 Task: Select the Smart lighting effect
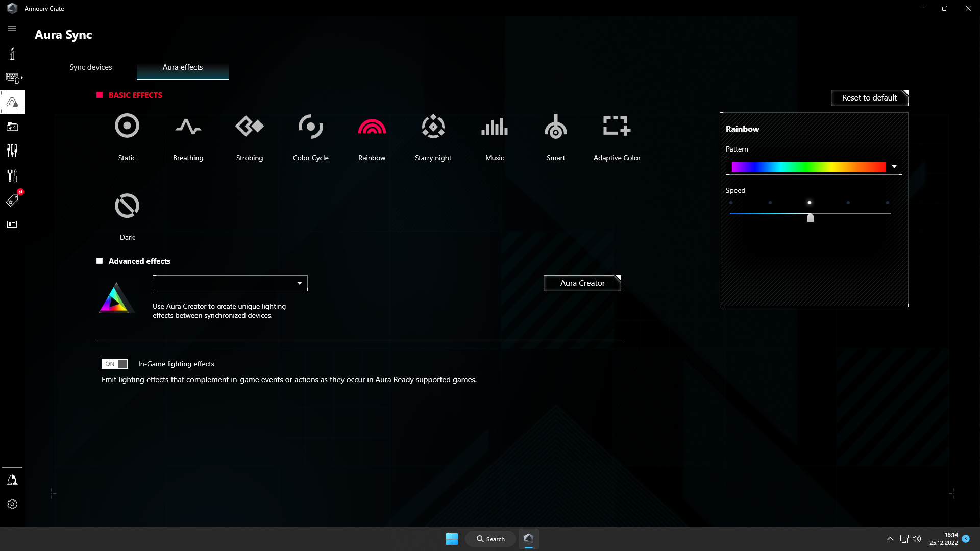point(555,134)
